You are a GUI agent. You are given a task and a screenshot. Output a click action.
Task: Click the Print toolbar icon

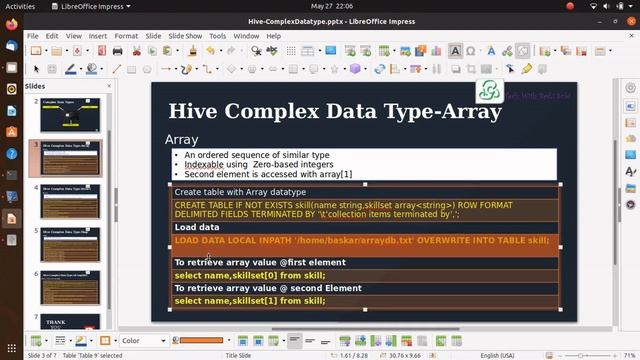118,51
